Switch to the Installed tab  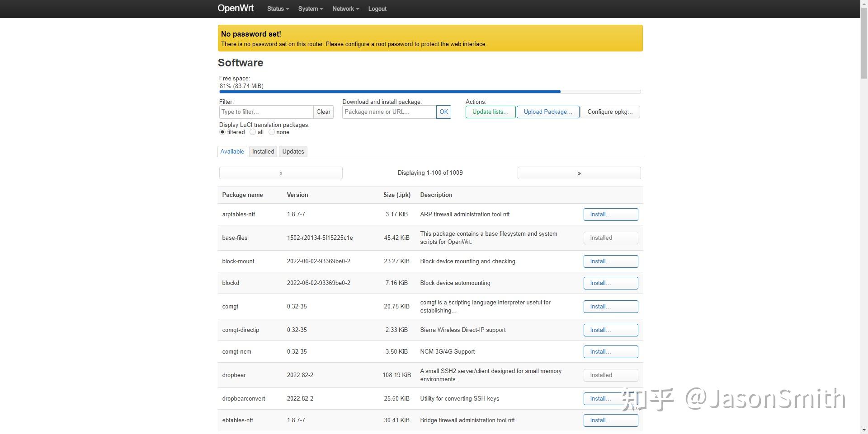pos(263,151)
